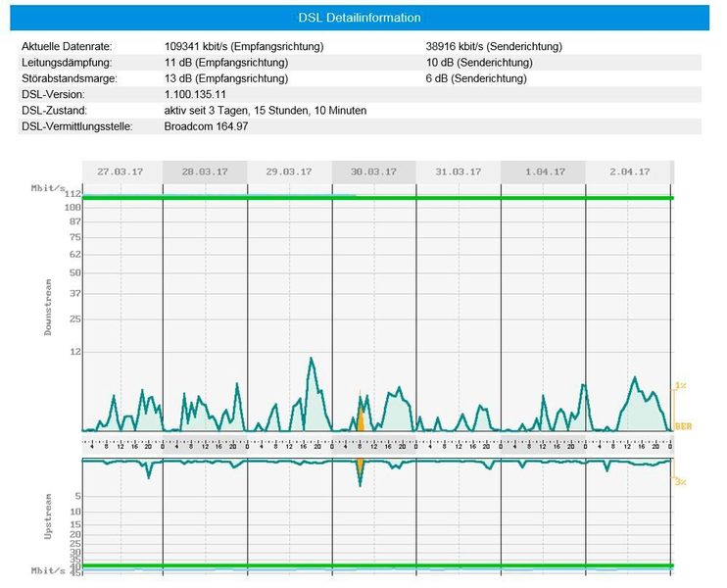This screenshot has width=727, height=588.
Task: Open the 29.03.17 date column
Action: pos(289,171)
